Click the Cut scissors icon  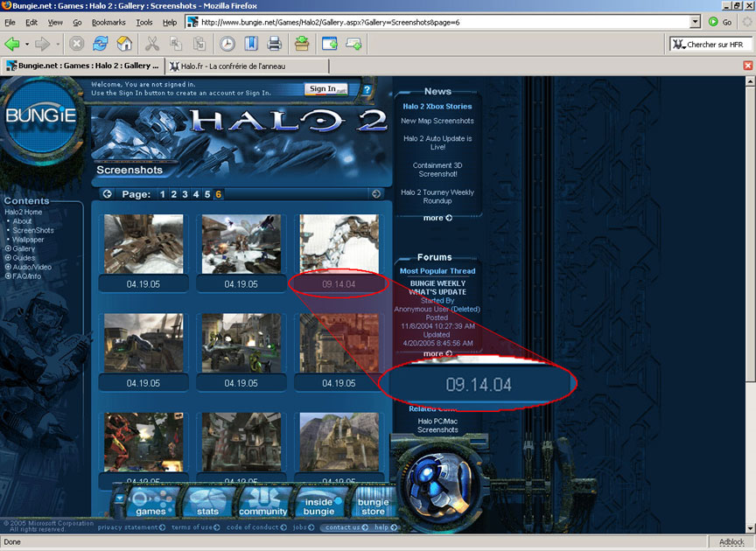(x=152, y=44)
